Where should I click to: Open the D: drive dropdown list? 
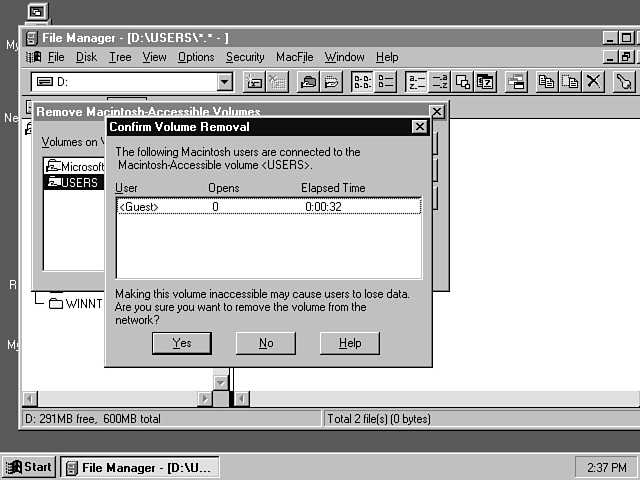(x=224, y=82)
